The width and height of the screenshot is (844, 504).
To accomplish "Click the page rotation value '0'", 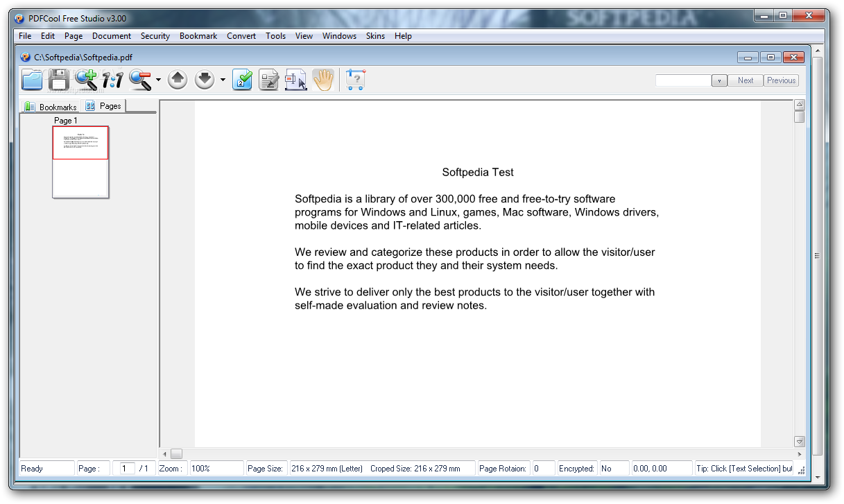I will [537, 469].
